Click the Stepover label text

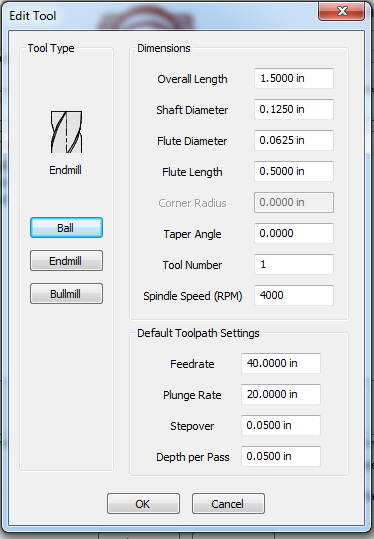click(x=192, y=426)
